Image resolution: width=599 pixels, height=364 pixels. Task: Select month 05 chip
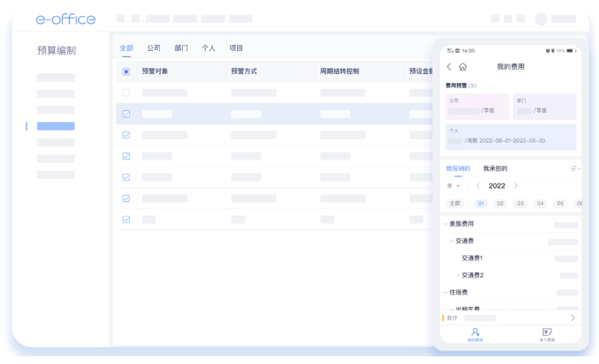pyautogui.click(x=560, y=204)
